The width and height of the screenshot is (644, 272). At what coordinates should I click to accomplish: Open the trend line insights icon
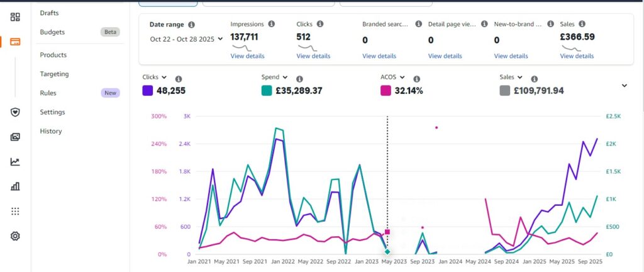pyautogui.click(x=15, y=162)
